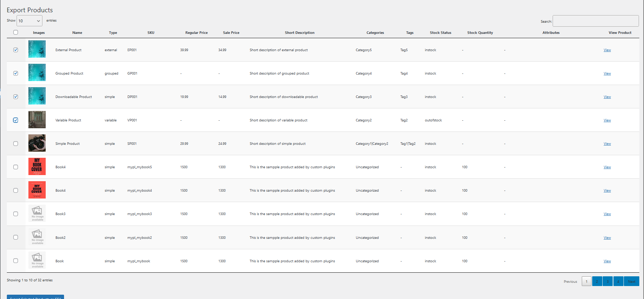Open the External Product teal thumbnail

[x=37, y=49]
